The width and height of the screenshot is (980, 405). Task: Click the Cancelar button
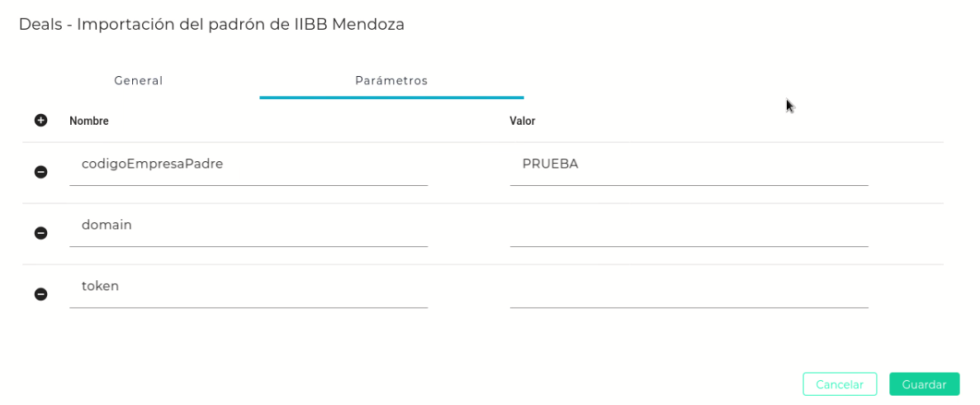tap(839, 384)
